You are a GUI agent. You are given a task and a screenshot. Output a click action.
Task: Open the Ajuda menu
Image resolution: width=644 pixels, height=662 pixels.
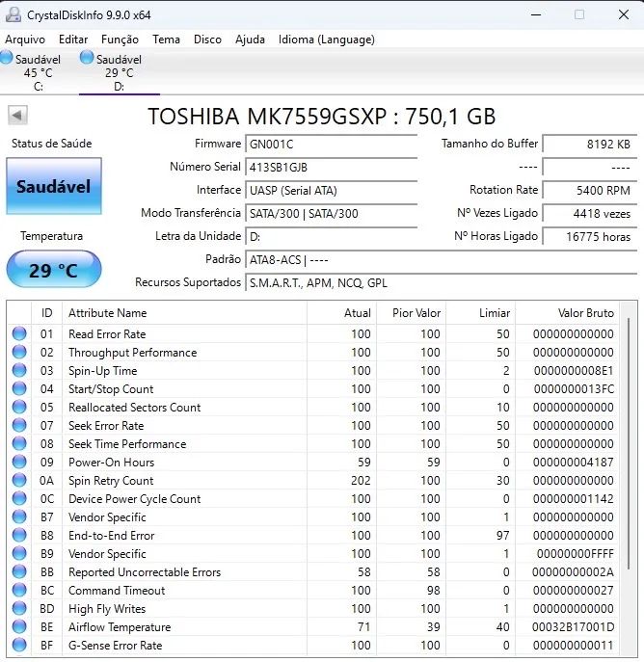click(250, 40)
